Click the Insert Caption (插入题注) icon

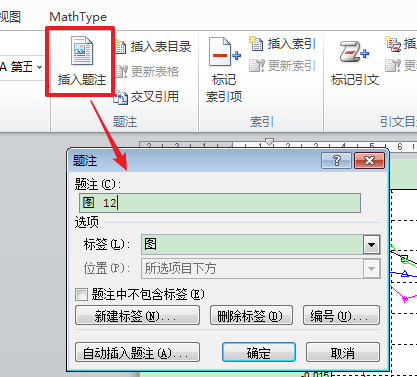82,51
